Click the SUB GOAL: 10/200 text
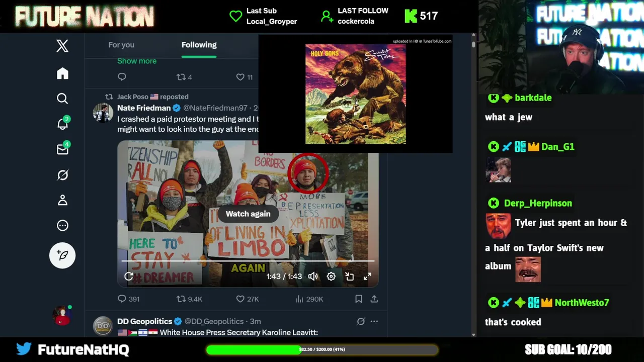Viewport: 644px width, 362px height. [568, 349]
